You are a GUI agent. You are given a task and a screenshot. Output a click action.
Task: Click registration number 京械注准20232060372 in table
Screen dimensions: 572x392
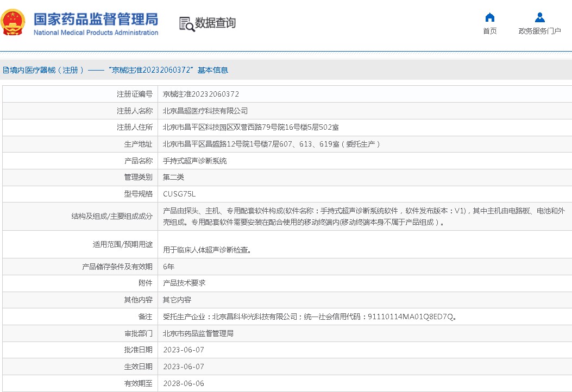(201, 94)
